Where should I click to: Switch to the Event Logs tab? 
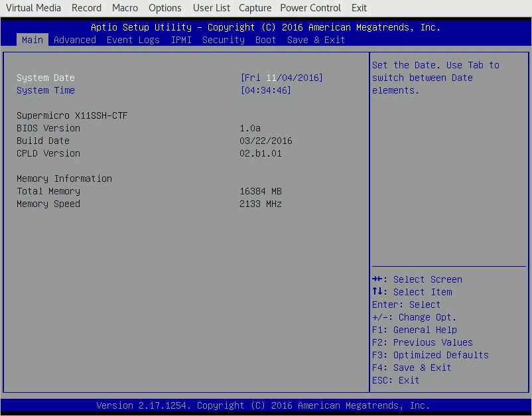(133, 40)
